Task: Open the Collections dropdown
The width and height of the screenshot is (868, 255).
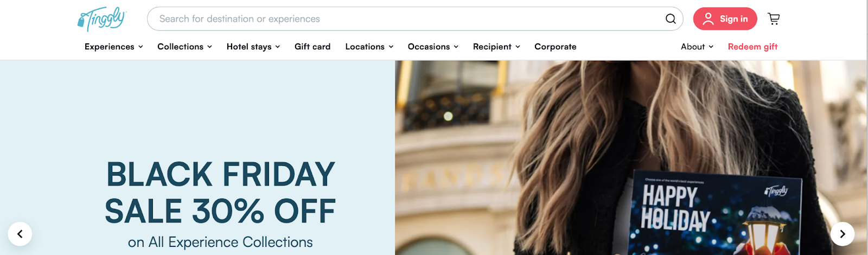Action: (184, 47)
